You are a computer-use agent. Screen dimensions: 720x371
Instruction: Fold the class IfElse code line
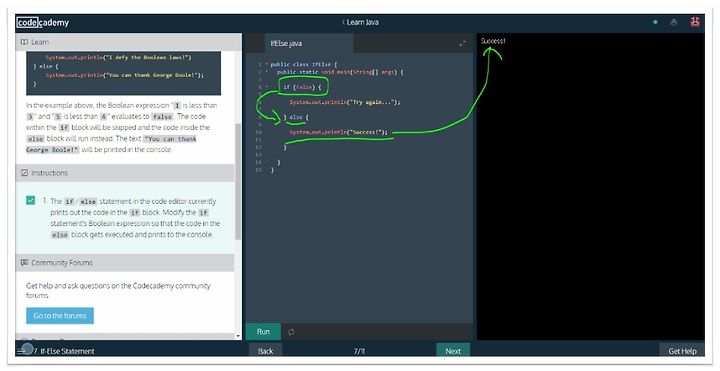[x=266, y=64]
